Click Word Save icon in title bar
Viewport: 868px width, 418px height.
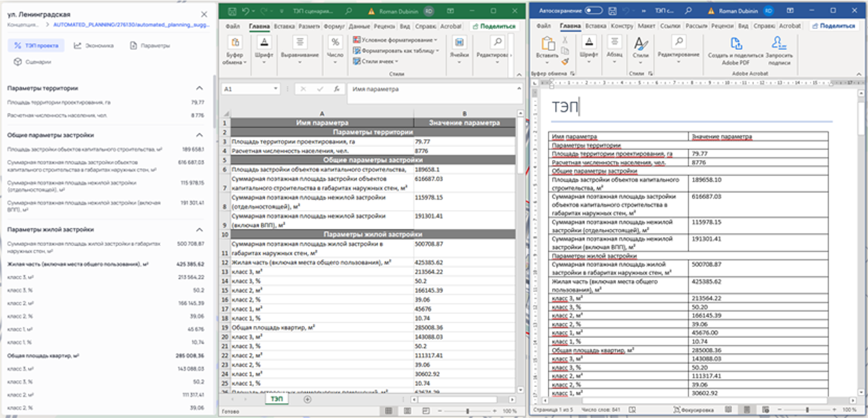612,11
